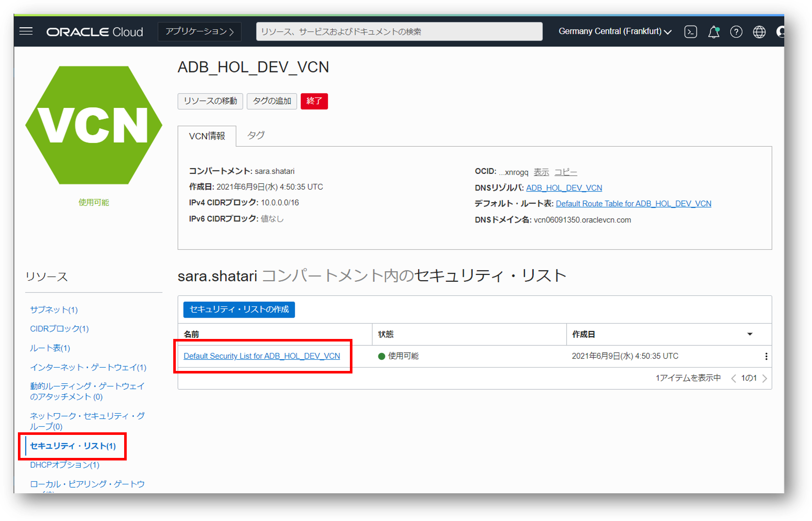Image resolution: width=812 pixels, height=521 pixels.
Task: Click the red 終了 button
Action: 314,101
